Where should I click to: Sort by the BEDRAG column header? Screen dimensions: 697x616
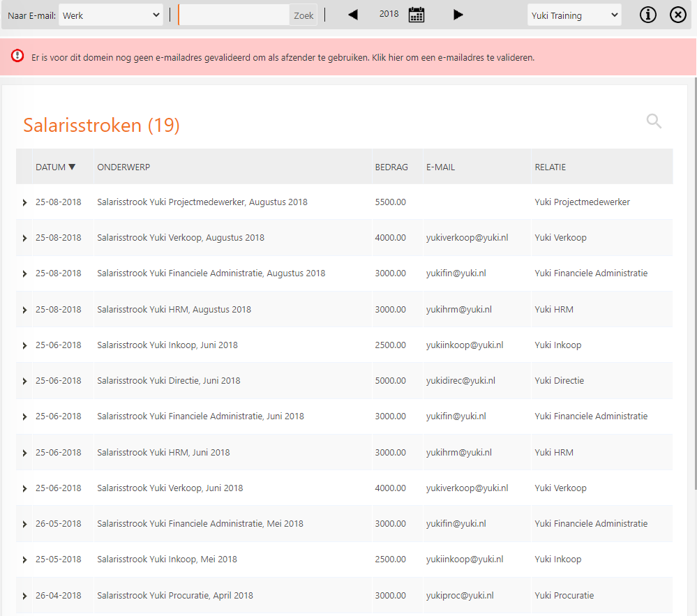click(391, 167)
